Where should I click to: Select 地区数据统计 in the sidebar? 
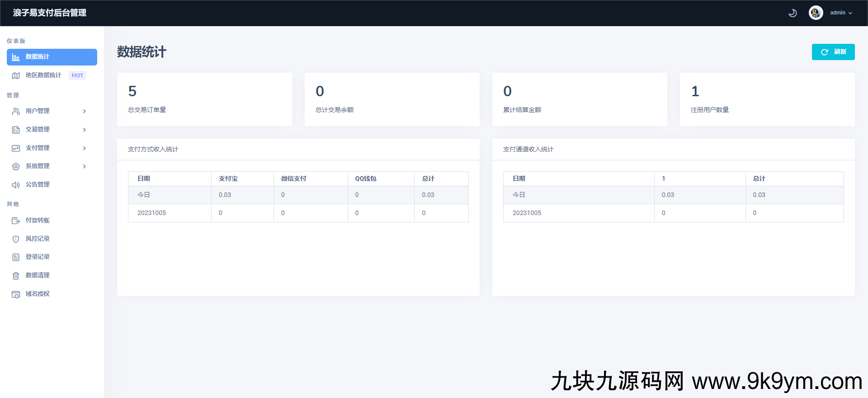[x=43, y=75]
